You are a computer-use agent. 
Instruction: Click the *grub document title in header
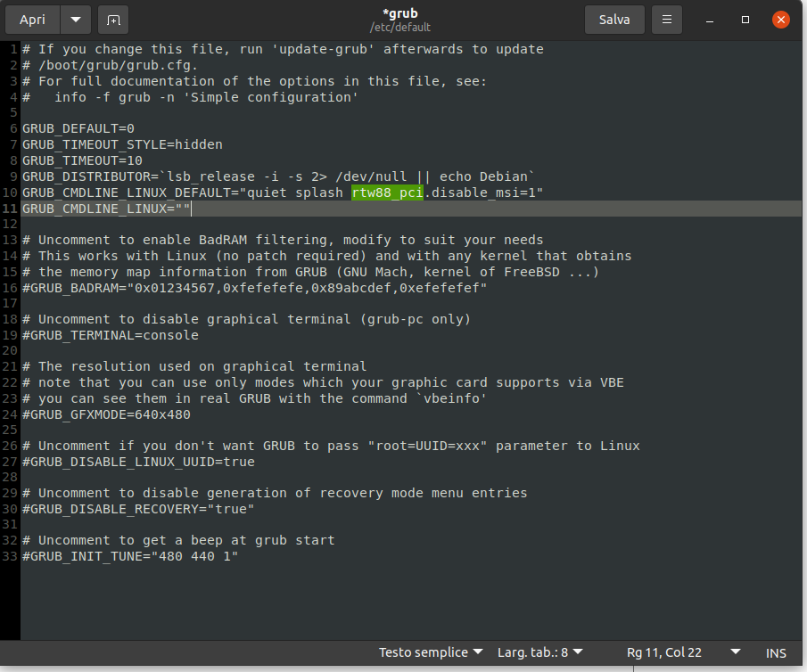(399, 13)
